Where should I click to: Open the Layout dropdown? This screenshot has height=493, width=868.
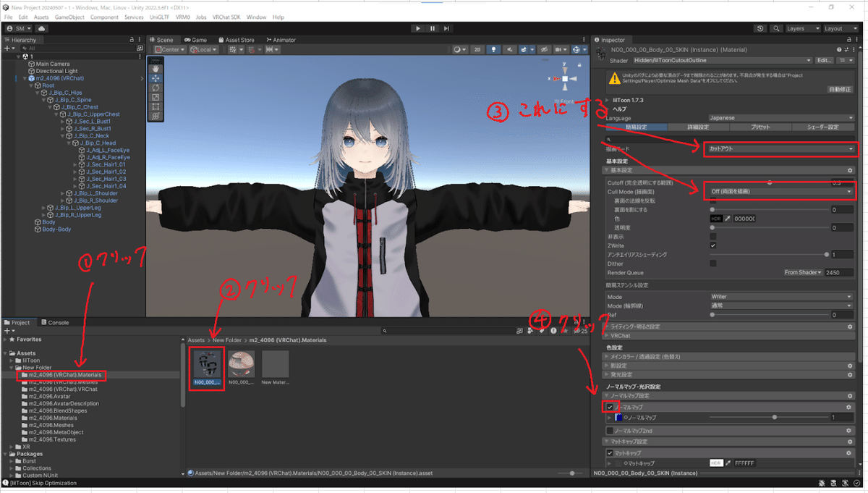click(842, 28)
